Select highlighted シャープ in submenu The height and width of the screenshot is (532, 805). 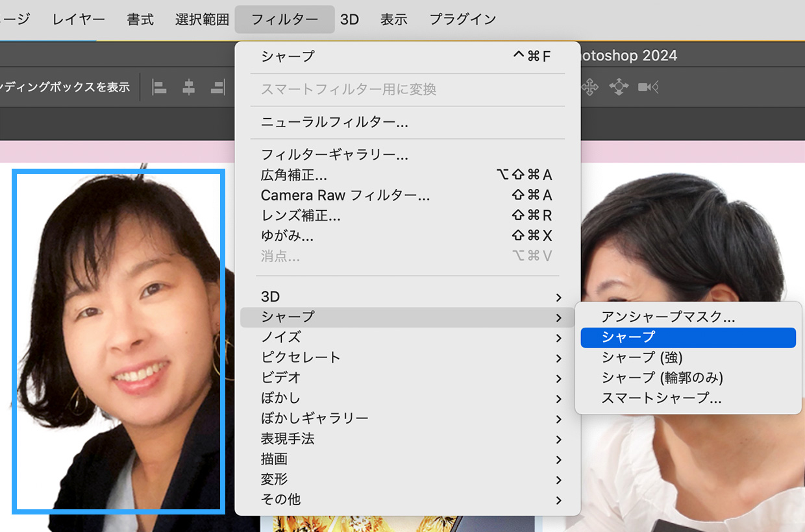(688, 337)
